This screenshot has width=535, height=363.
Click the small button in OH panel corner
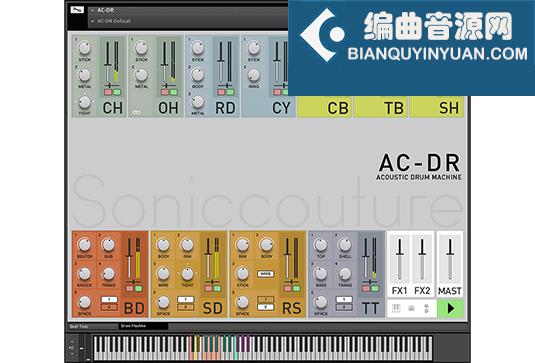(136, 112)
